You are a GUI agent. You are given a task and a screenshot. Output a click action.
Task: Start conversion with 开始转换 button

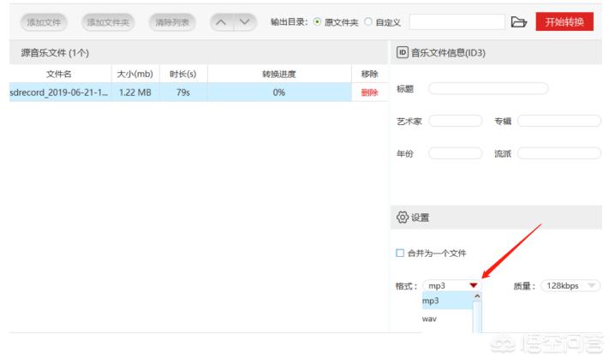point(564,21)
